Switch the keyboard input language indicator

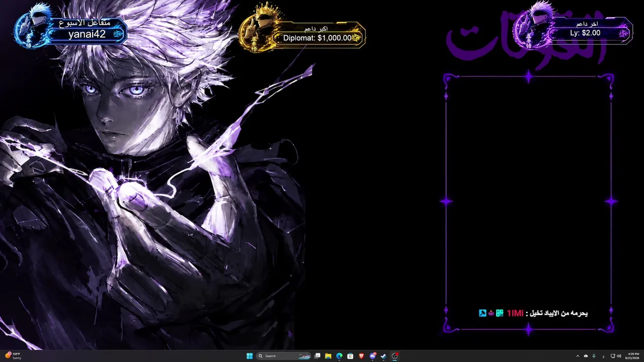coord(604,356)
